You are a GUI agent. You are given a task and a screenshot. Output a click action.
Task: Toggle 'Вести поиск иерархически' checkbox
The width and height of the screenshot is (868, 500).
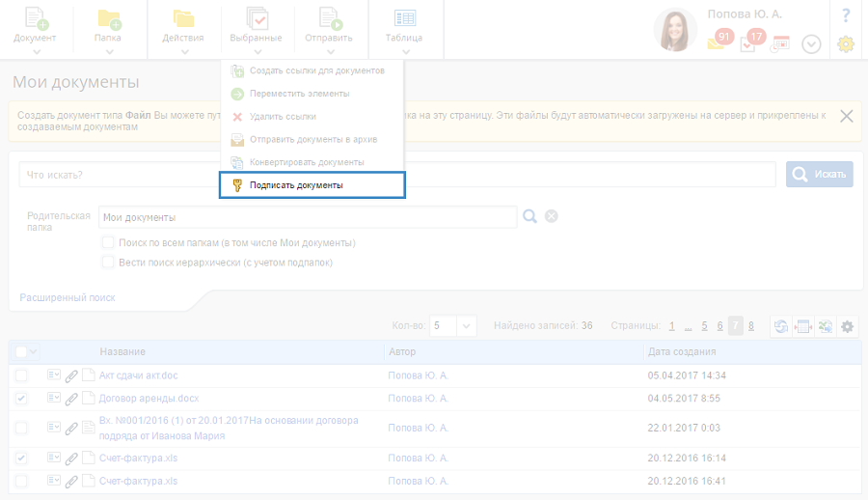[109, 262]
